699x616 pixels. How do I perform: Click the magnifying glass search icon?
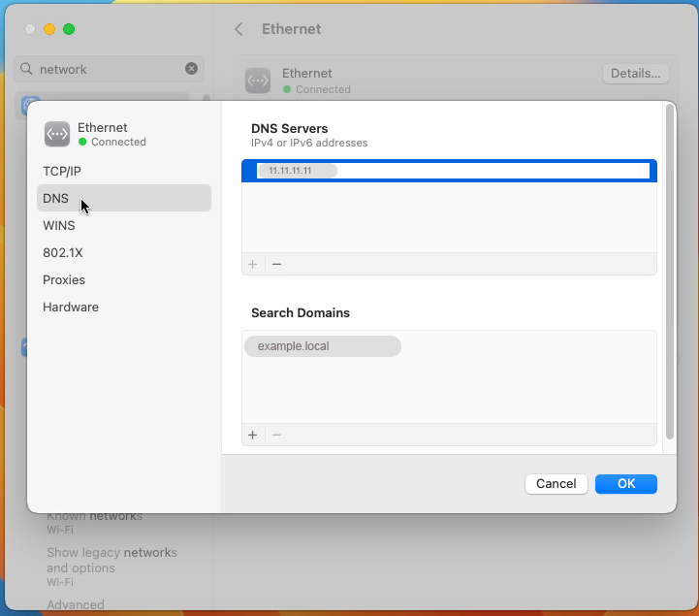coord(27,69)
